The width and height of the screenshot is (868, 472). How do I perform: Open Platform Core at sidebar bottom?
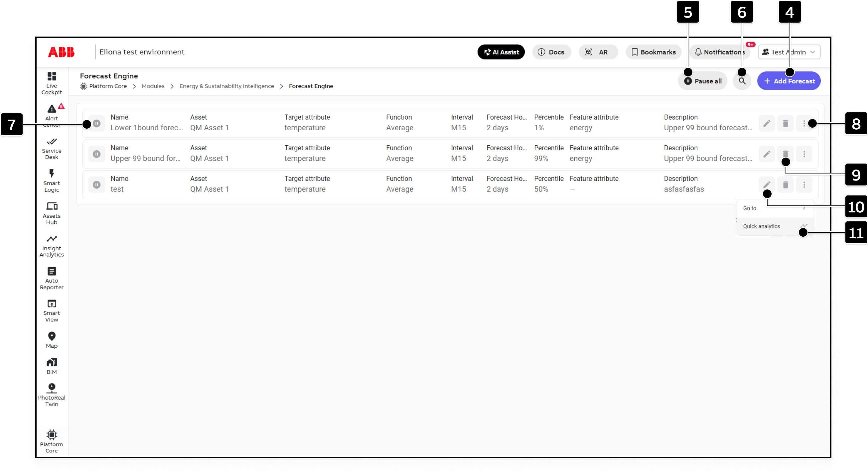[52, 441]
